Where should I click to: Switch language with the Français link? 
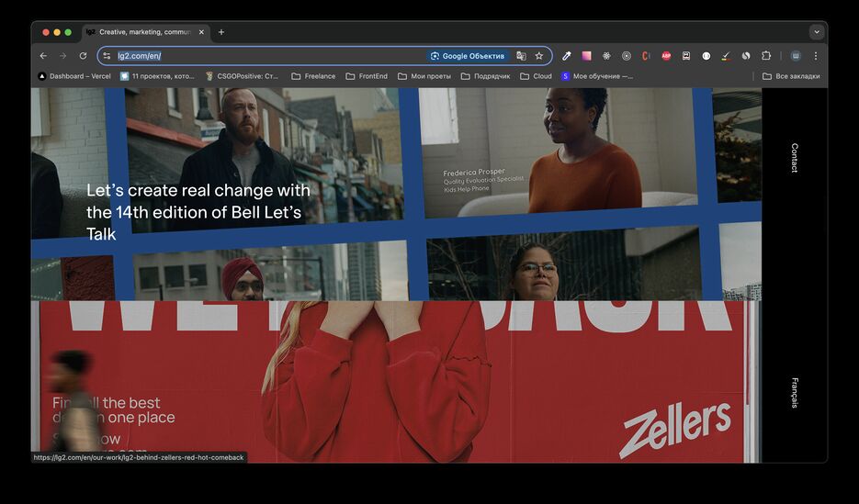[x=795, y=393]
